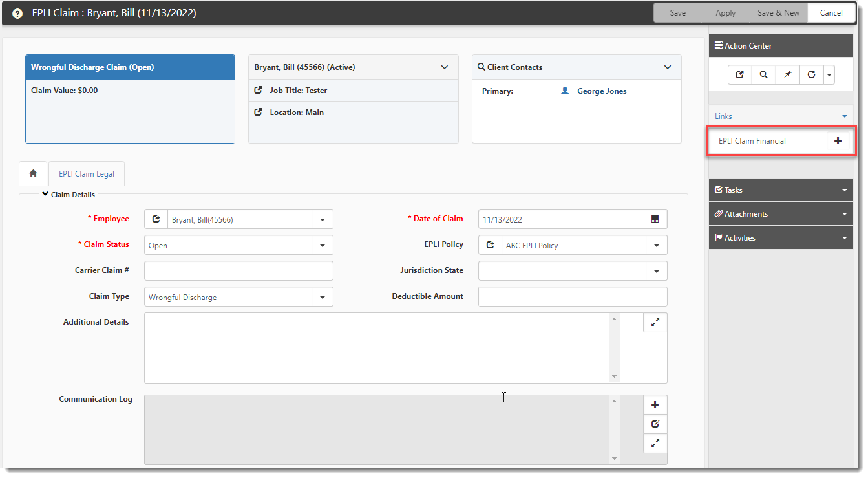Screen dimensions: 868x478
Task: Expand the Jurisdiction State dropdown
Action: 659,270
